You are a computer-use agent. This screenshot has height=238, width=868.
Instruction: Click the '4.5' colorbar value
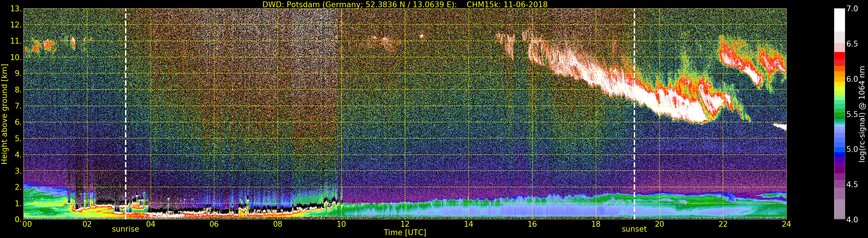[x=852, y=184]
